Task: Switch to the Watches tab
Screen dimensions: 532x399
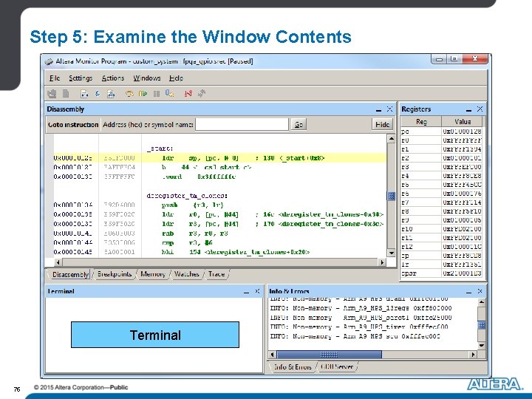Action: (187, 274)
